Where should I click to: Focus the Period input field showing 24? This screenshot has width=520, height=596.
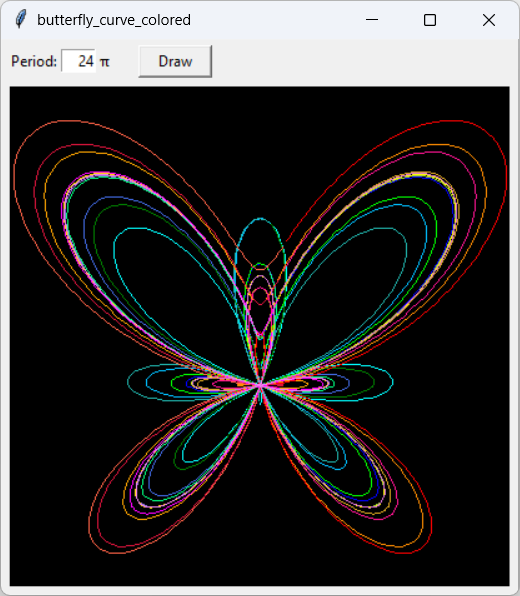[79, 61]
